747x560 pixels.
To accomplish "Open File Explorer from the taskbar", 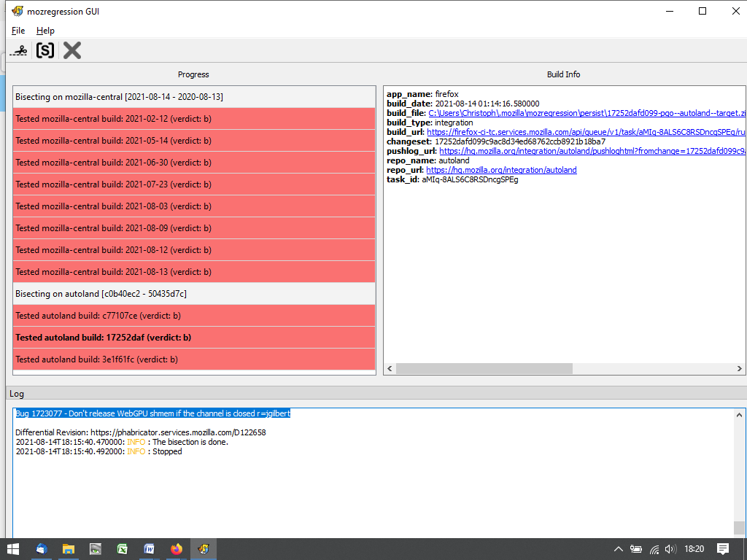I will click(69, 549).
